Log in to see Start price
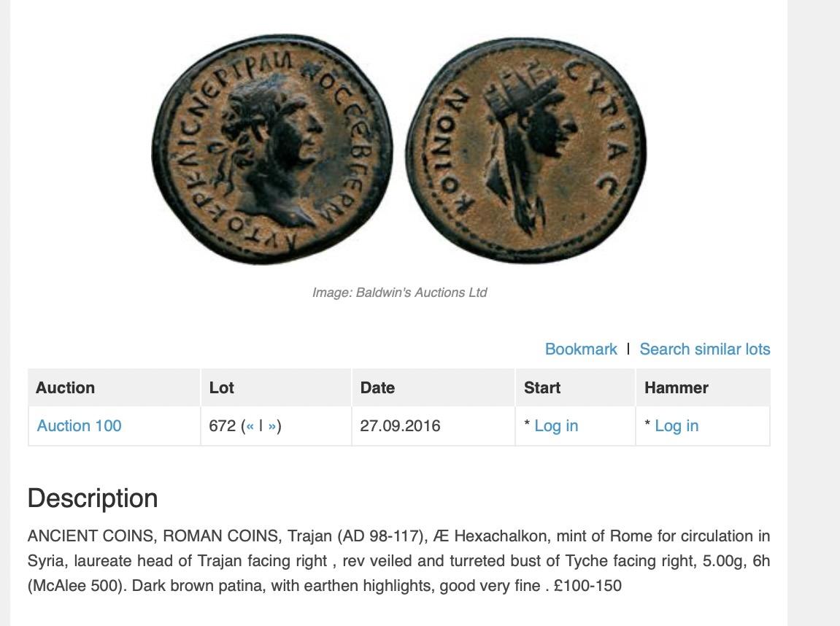Viewport: 840px width, 626px height. (555, 426)
